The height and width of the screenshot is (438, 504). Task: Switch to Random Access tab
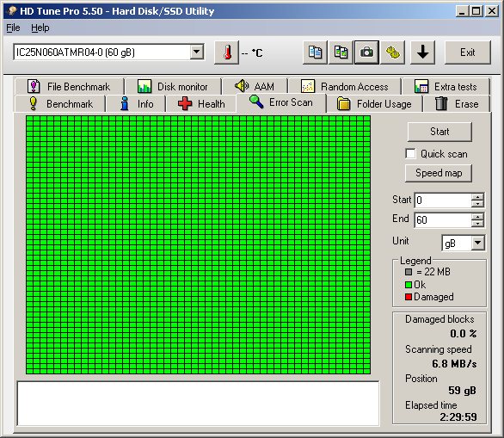tap(345, 87)
